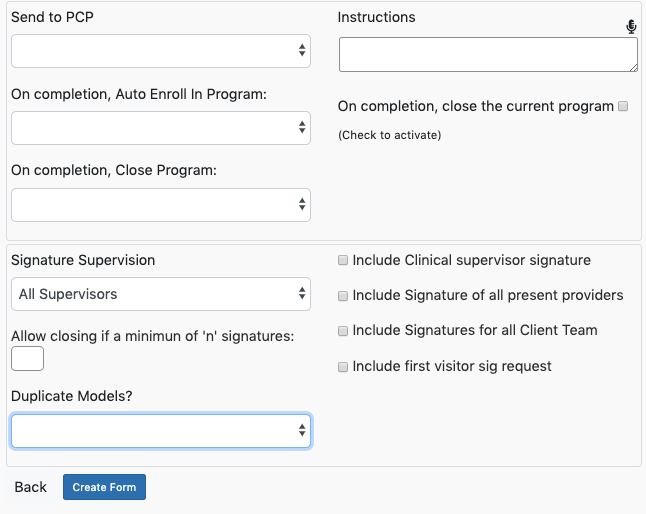Open the On completion, Close Program dropdown
The width and height of the screenshot is (646, 514).
point(161,205)
